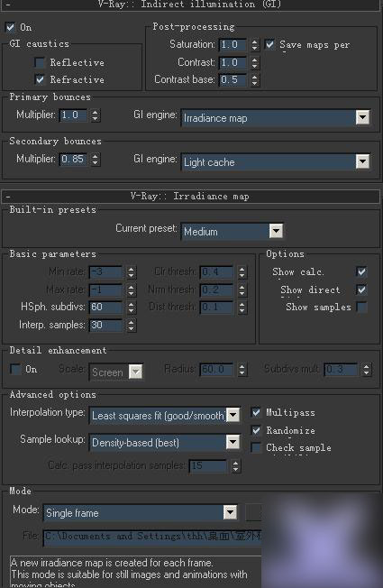383x588 pixels.
Task: Toggle Randomize samples checkbox
Action: (256, 430)
